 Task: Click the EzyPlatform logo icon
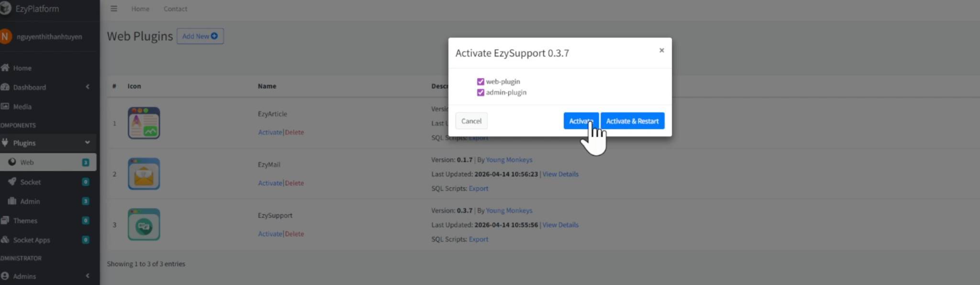point(5,9)
